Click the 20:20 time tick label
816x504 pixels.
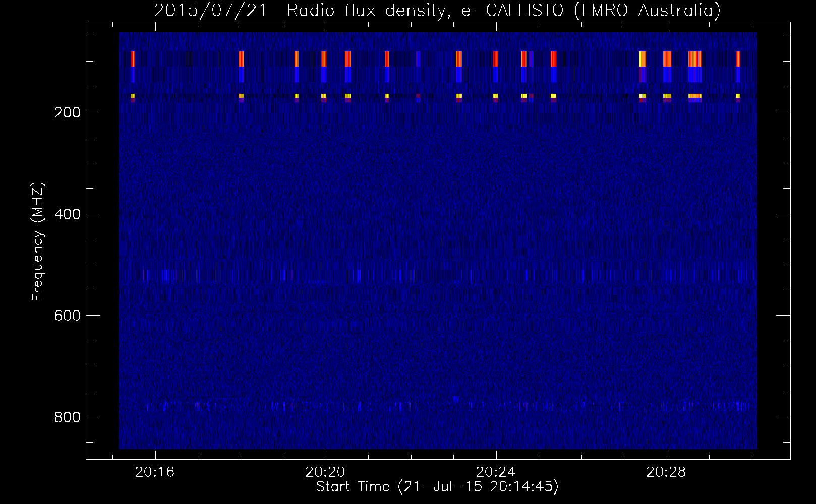(325, 472)
